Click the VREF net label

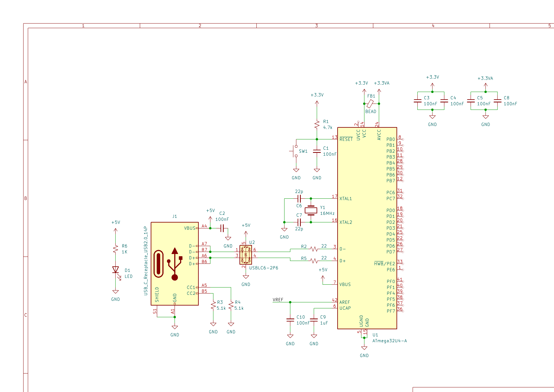278,300
